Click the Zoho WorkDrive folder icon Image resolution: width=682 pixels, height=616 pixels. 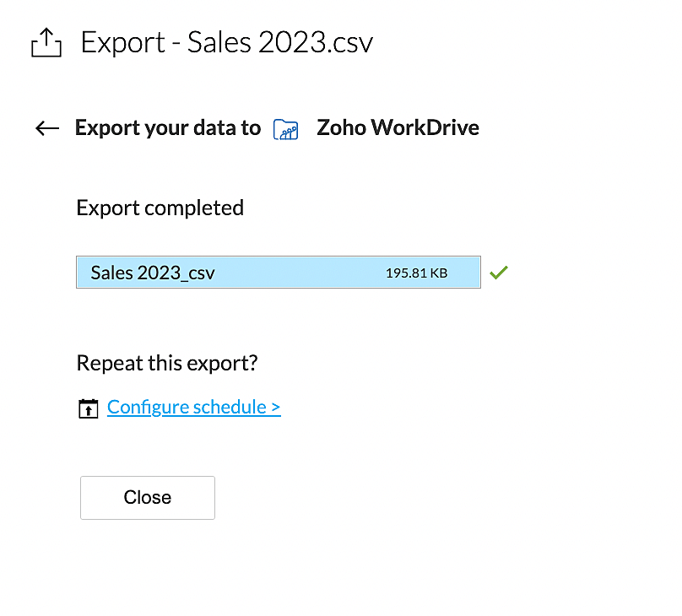pos(286,129)
